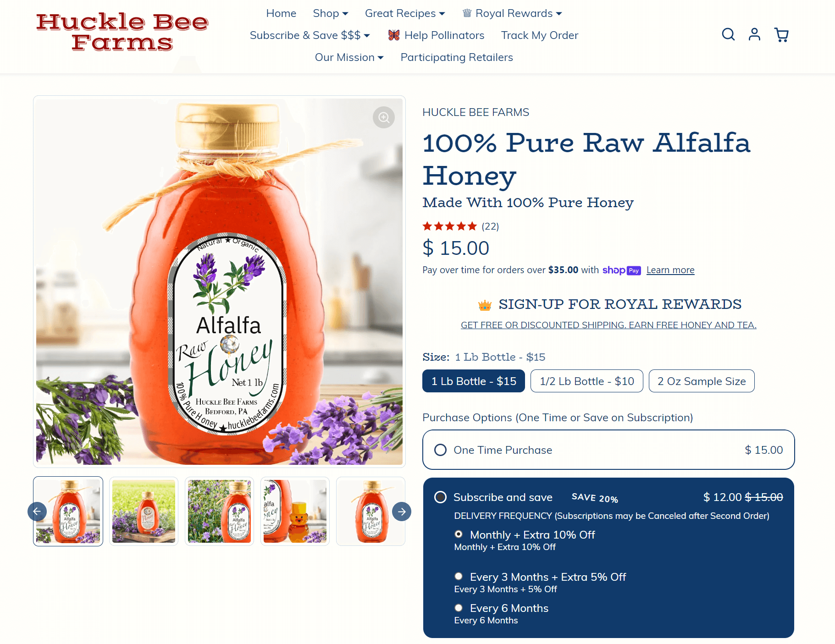Click the five-star rating stars
This screenshot has height=644, width=835.
pyautogui.click(x=450, y=226)
